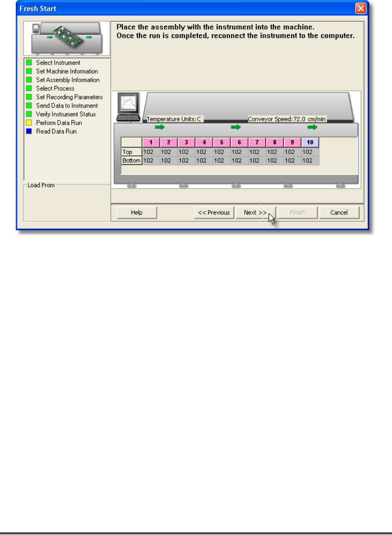Select zone 6 column header
Viewport: 392px width, 535px height.
tap(239, 142)
